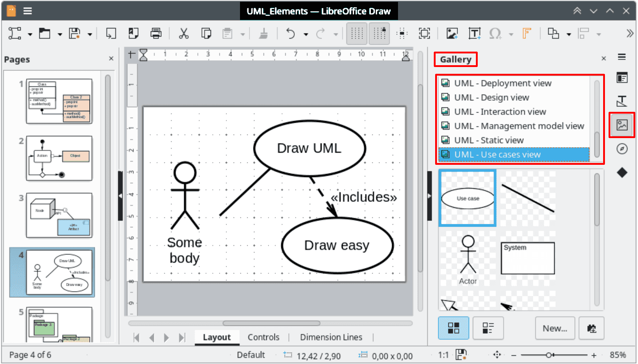This screenshot has height=364, width=638.
Task: Switch to the Controls tab
Action: coord(264,337)
